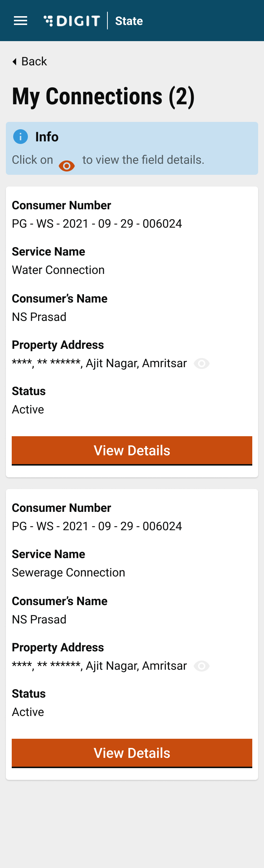Select consumer number in Sewerage Connection card
The width and height of the screenshot is (264, 868).
(97, 526)
